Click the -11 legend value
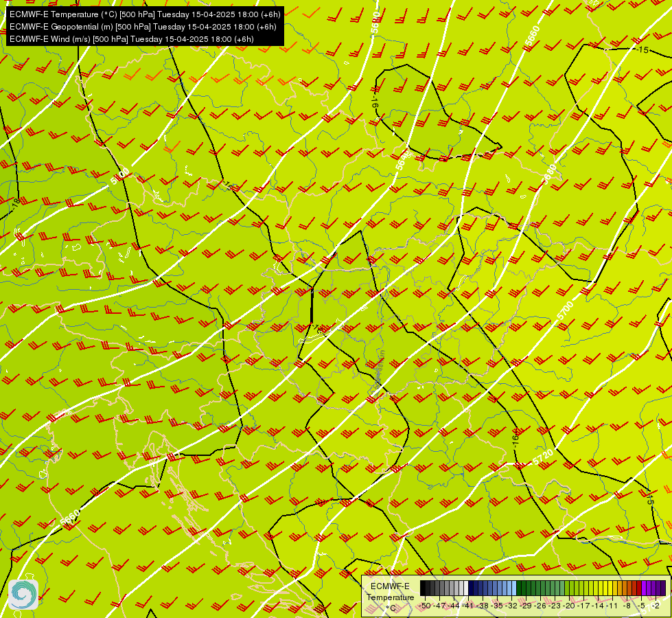672x618 pixels. [x=612, y=606]
